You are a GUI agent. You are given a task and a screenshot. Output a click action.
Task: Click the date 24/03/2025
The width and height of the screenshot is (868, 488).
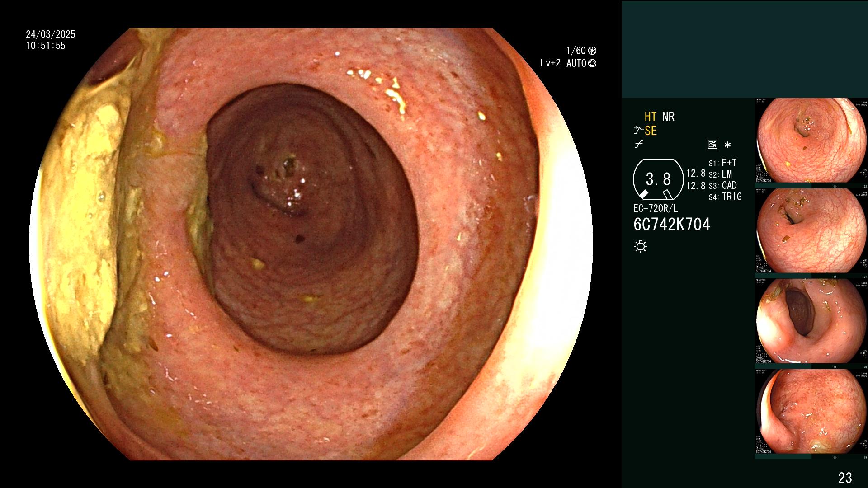pos(51,34)
